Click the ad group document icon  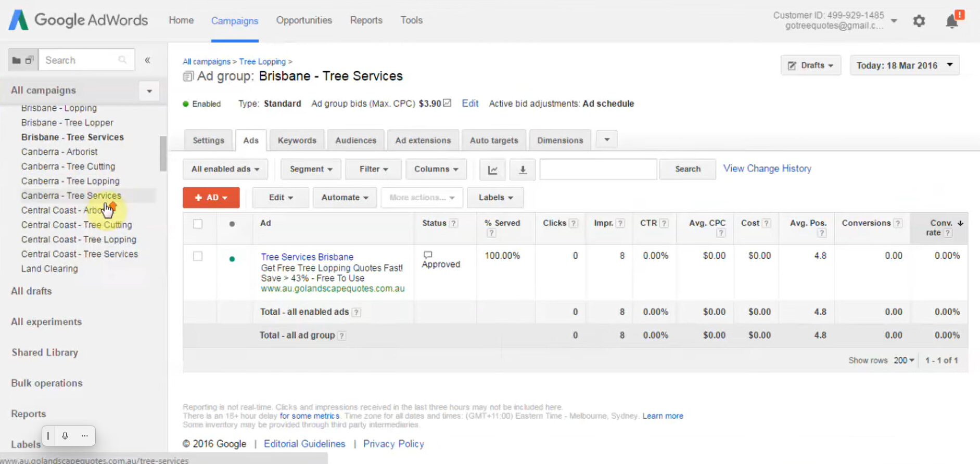pos(188,76)
